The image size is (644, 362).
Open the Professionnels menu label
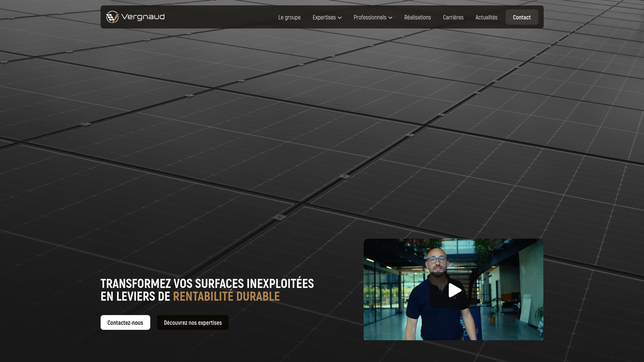[370, 17]
